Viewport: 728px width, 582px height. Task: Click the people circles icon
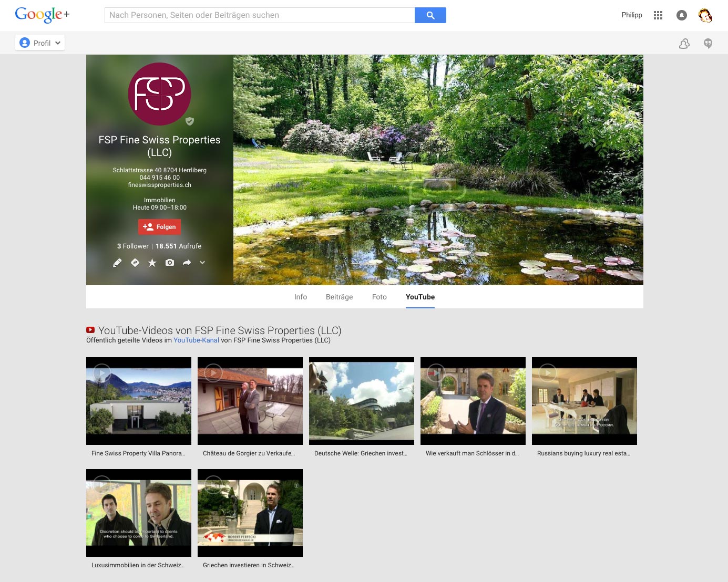pos(684,44)
